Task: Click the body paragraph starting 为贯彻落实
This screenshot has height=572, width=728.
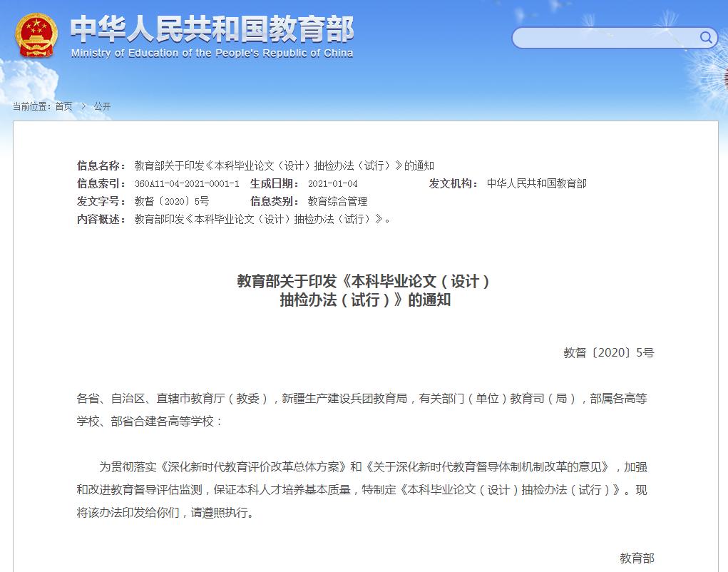Action: coord(362,490)
